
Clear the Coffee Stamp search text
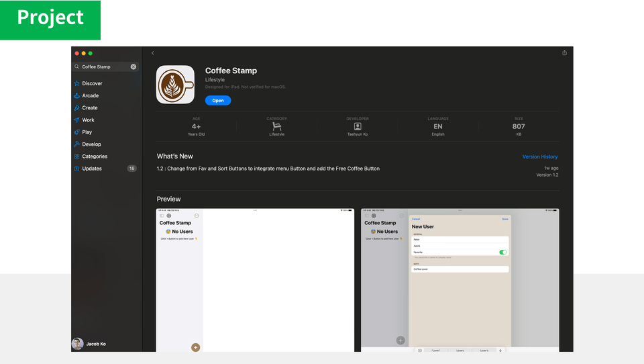tap(133, 66)
